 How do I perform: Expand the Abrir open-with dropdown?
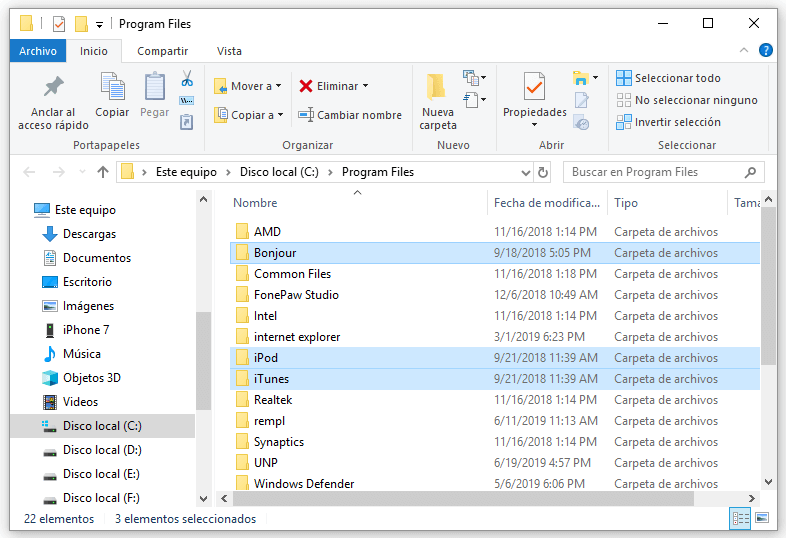tap(596, 78)
